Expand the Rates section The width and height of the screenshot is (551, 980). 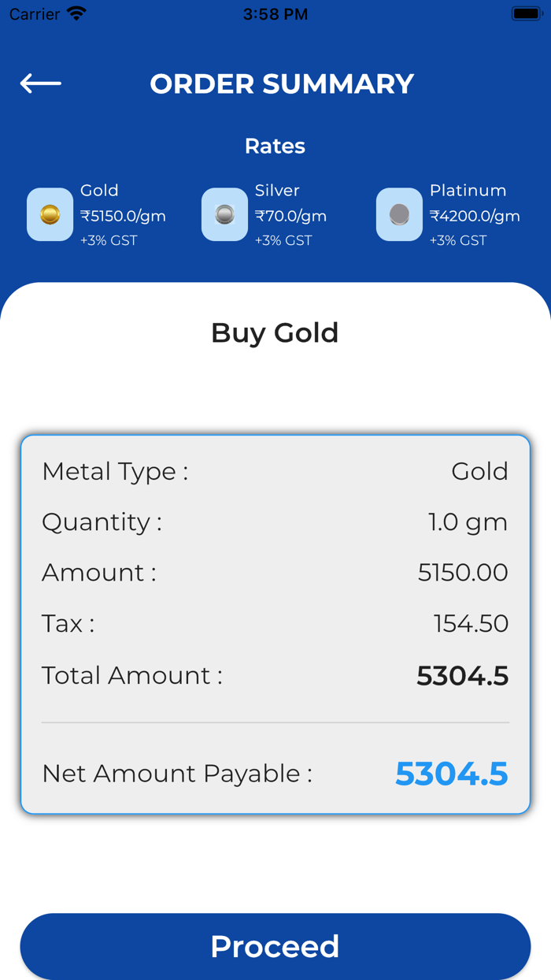pyautogui.click(x=275, y=146)
